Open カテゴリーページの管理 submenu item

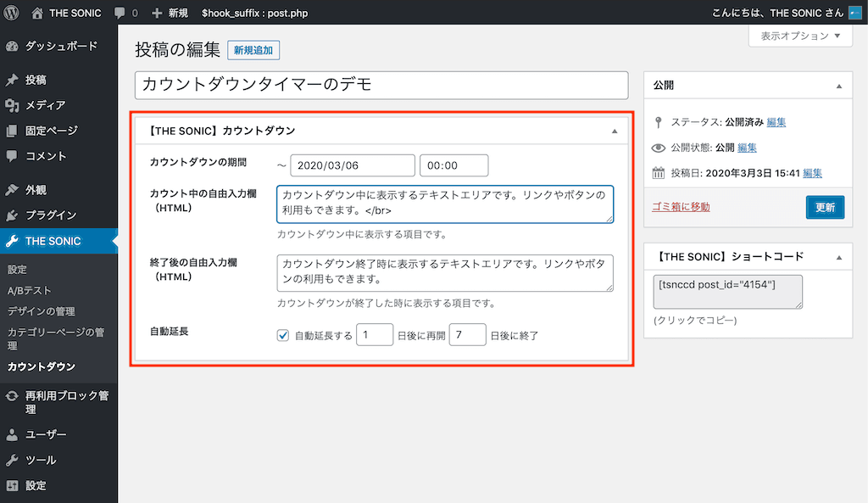(x=55, y=339)
